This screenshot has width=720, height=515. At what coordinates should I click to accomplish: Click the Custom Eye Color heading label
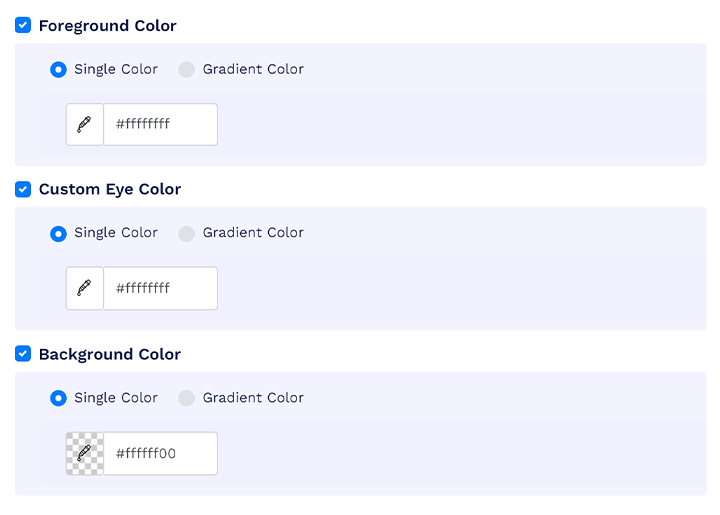pos(110,190)
